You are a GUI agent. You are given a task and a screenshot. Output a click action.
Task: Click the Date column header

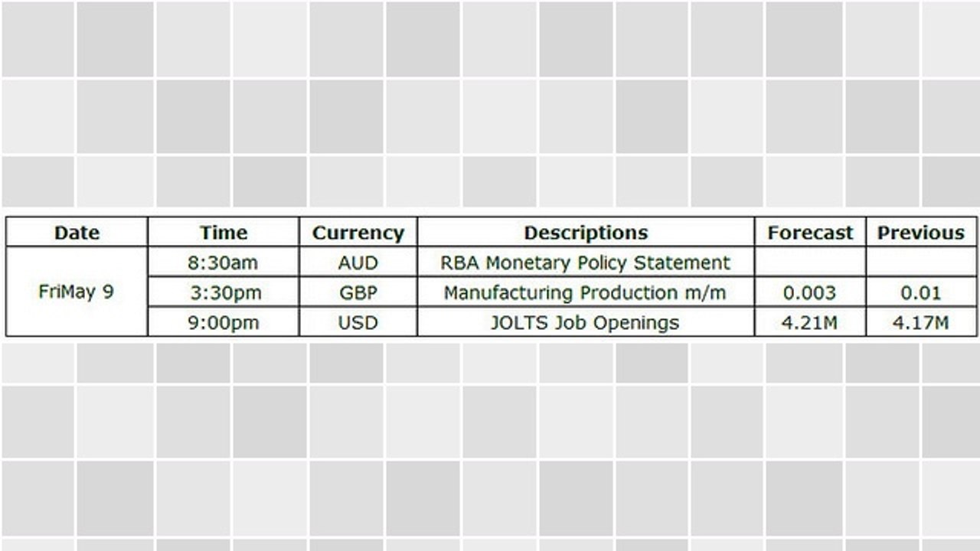coord(77,233)
